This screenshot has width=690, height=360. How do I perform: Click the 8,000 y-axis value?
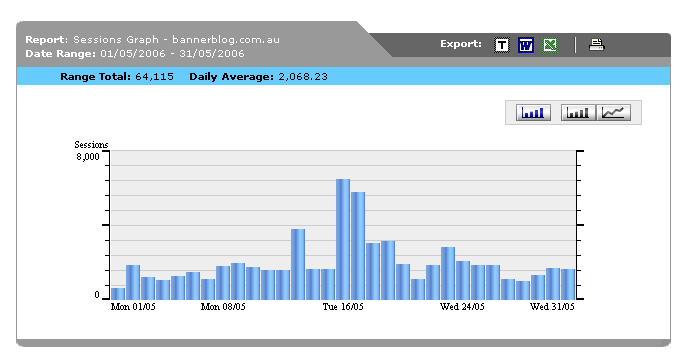click(88, 157)
